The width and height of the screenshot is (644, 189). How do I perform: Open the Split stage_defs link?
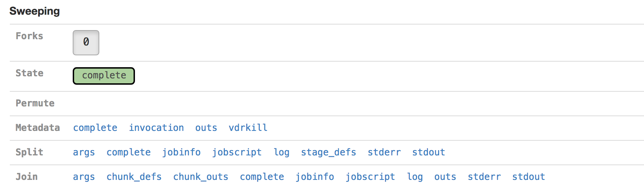coord(329,152)
